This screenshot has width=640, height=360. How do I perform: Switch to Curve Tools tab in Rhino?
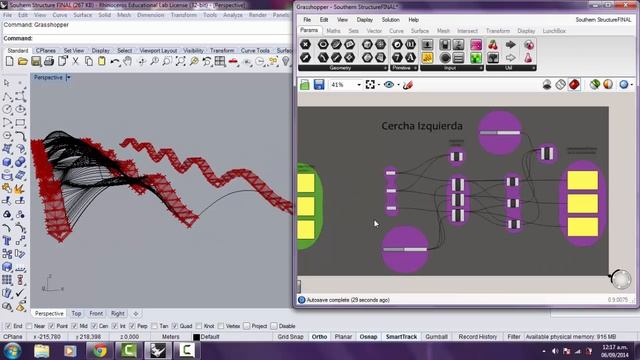[x=255, y=51]
